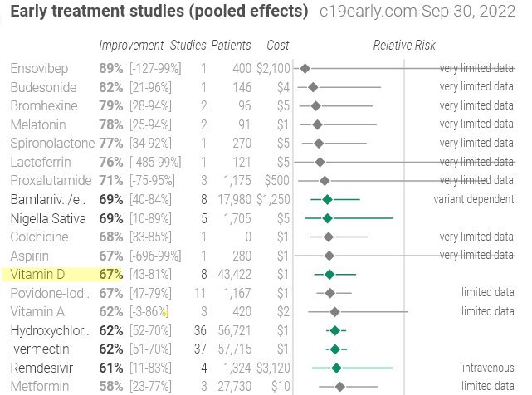Click the gray diamond marker for Ensovibep
This screenshot has width=532, height=395.
[305, 67]
